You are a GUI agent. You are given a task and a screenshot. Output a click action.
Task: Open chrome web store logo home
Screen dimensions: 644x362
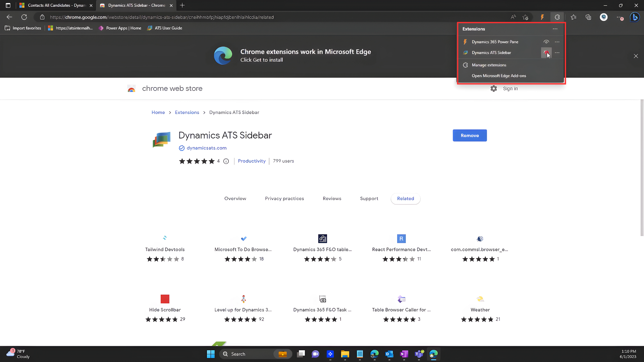point(165,88)
